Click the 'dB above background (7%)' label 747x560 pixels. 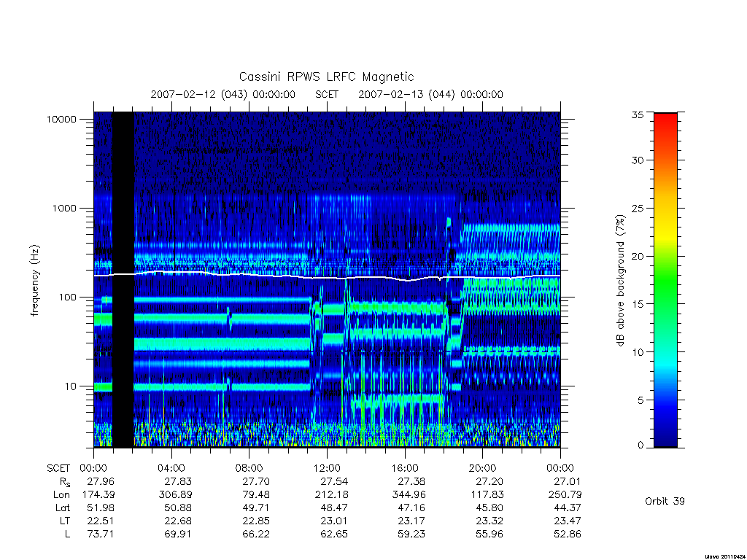[x=620, y=281]
